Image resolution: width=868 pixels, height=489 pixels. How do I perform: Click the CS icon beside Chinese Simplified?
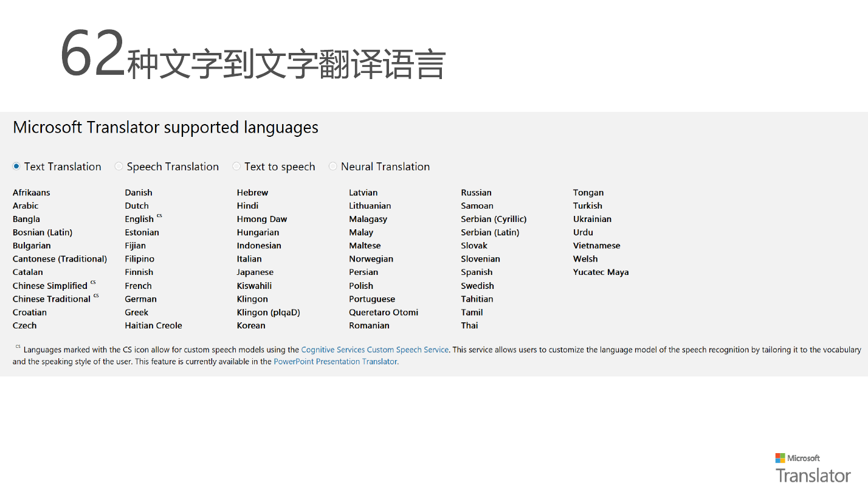tap(93, 282)
